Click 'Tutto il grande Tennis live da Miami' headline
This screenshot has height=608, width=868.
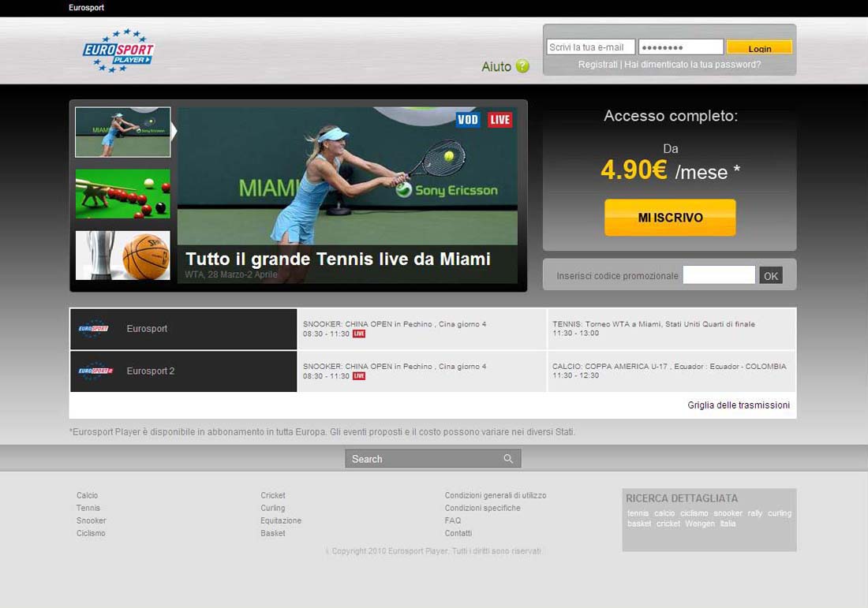click(338, 259)
